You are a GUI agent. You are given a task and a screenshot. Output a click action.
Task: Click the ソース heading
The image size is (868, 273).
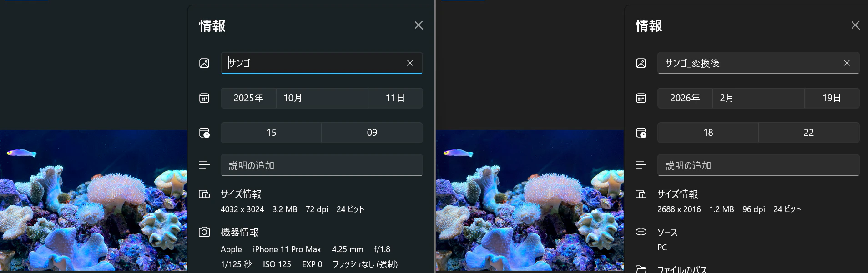667,233
